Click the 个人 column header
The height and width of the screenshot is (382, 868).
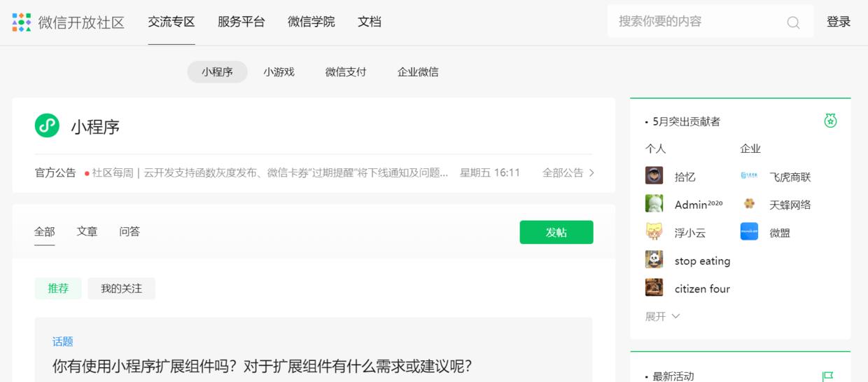[x=656, y=149]
